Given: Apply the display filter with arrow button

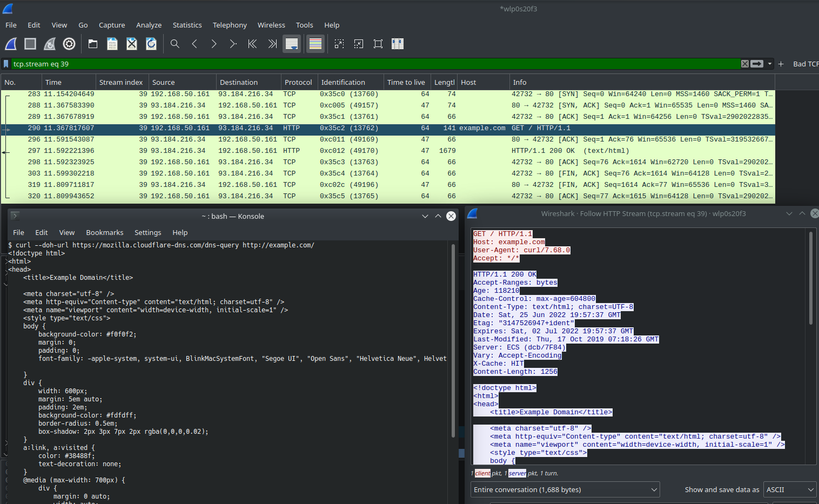Looking at the screenshot, I should coord(757,64).
